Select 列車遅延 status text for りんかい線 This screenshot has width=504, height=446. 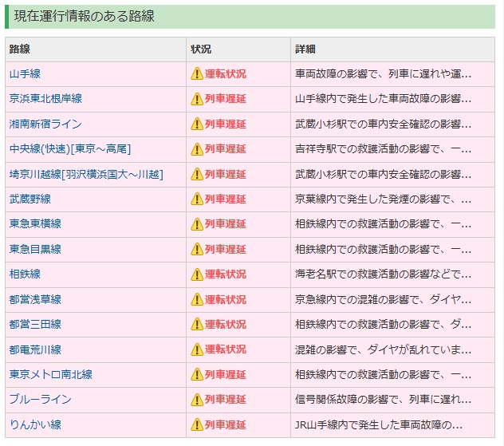pos(226,425)
